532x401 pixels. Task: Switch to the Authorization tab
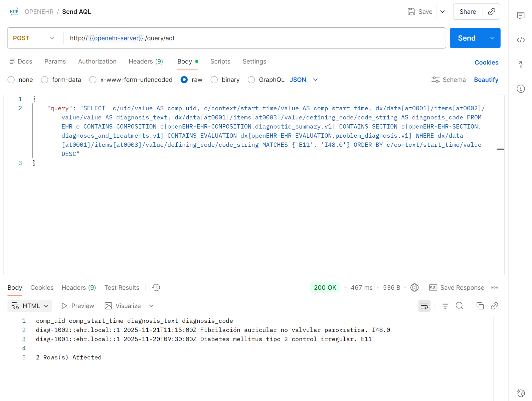[97, 61]
